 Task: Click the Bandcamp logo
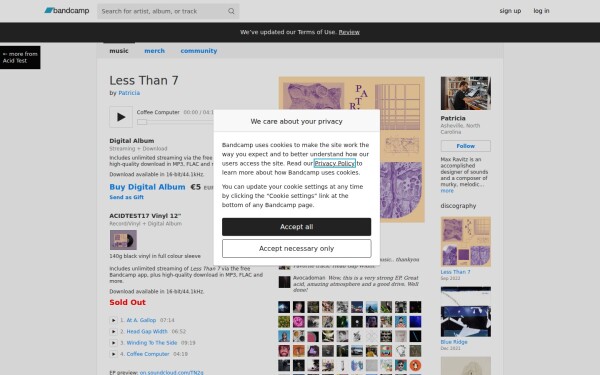pos(67,11)
